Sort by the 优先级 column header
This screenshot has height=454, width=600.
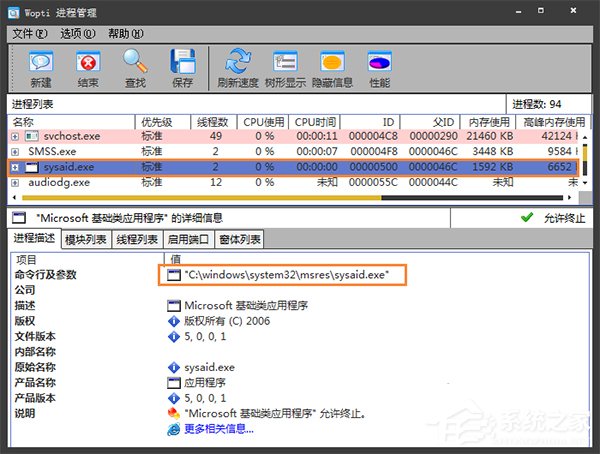pyautogui.click(x=163, y=122)
